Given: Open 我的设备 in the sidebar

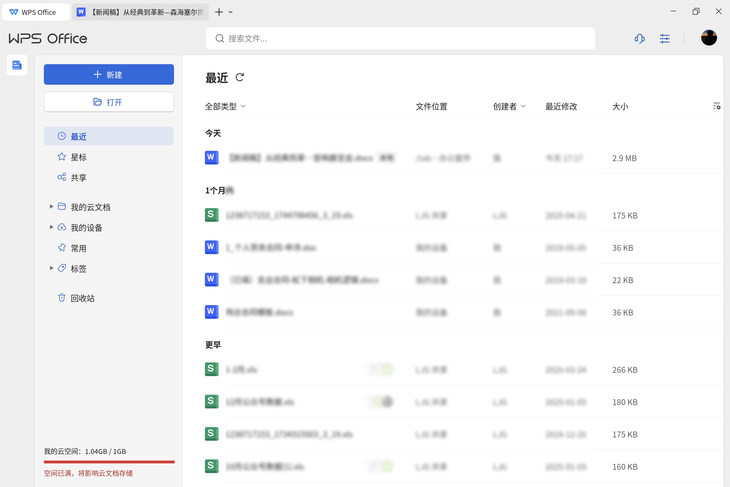Looking at the screenshot, I should (87, 228).
